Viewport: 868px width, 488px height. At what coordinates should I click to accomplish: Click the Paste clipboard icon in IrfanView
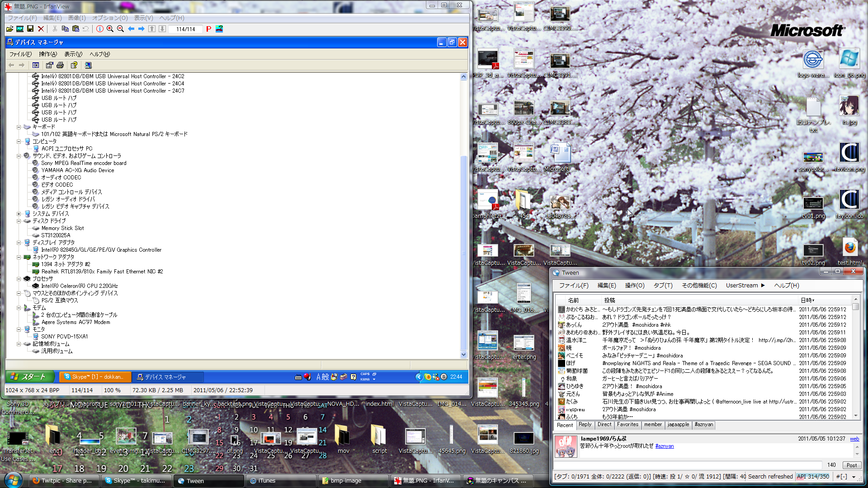click(75, 29)
